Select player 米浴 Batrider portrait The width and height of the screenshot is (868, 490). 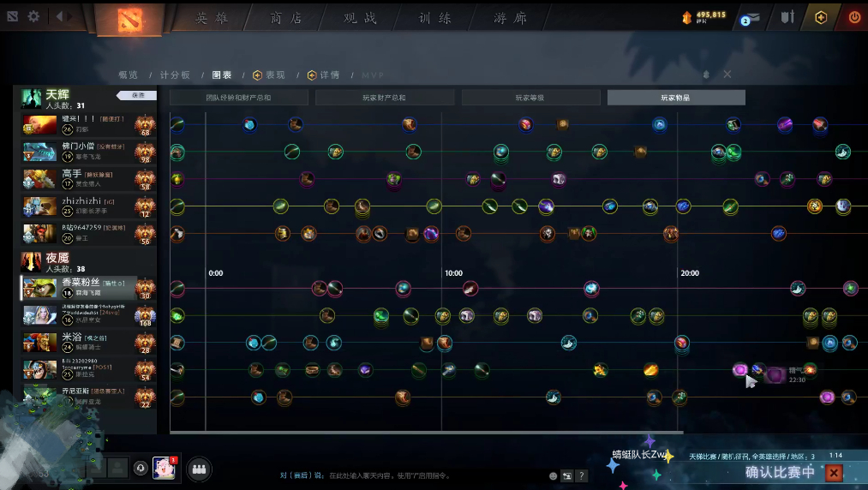(39, 342)
